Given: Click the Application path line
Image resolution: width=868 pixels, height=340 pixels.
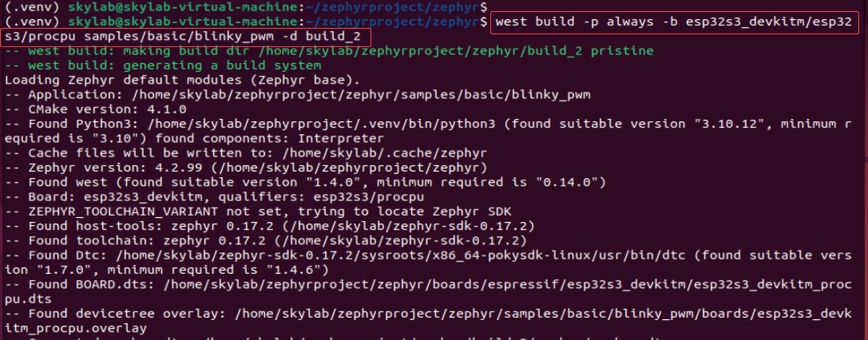Looking at the screenshot, I should click(x=297, y=94).
